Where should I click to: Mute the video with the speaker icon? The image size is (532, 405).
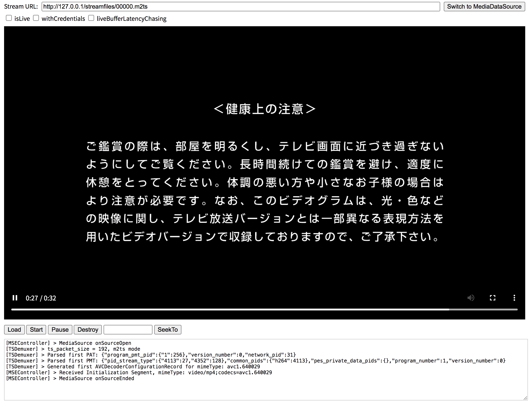pos(471,298)
